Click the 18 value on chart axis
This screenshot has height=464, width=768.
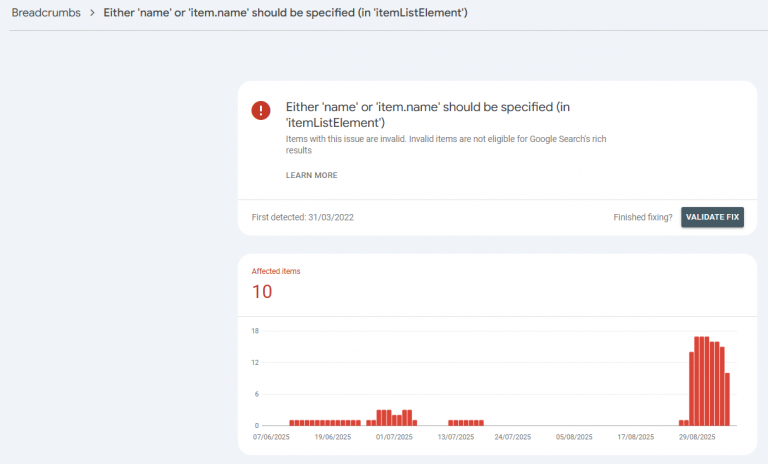coord(255,331)
